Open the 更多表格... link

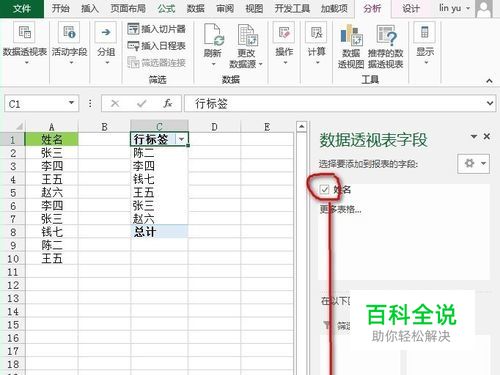click(x=340, y=209)
